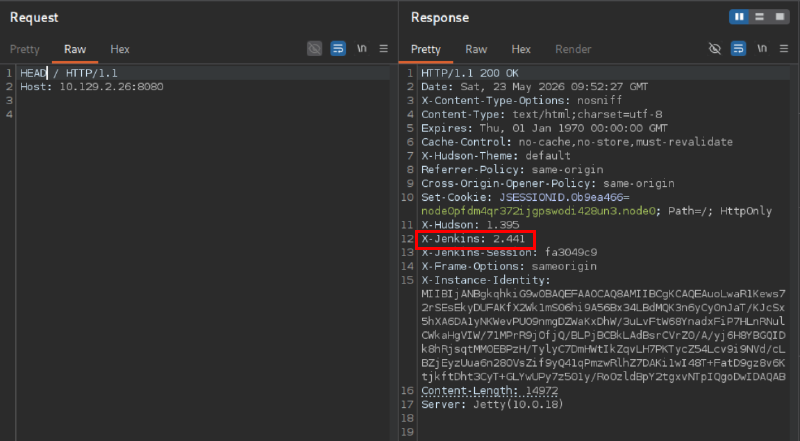800x441 pixels.
Task: Open the Request Hex tab
Action: coord(120,49)
